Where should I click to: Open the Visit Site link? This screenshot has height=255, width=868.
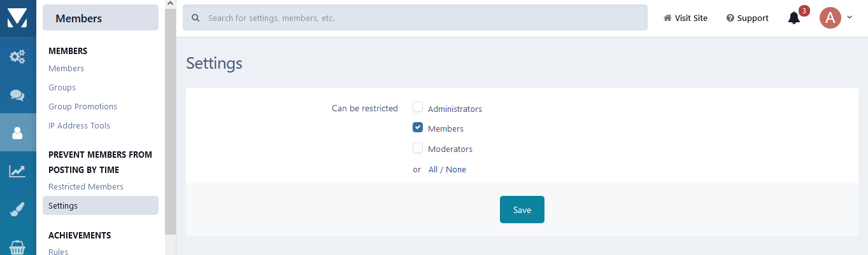tap(685, 18)
